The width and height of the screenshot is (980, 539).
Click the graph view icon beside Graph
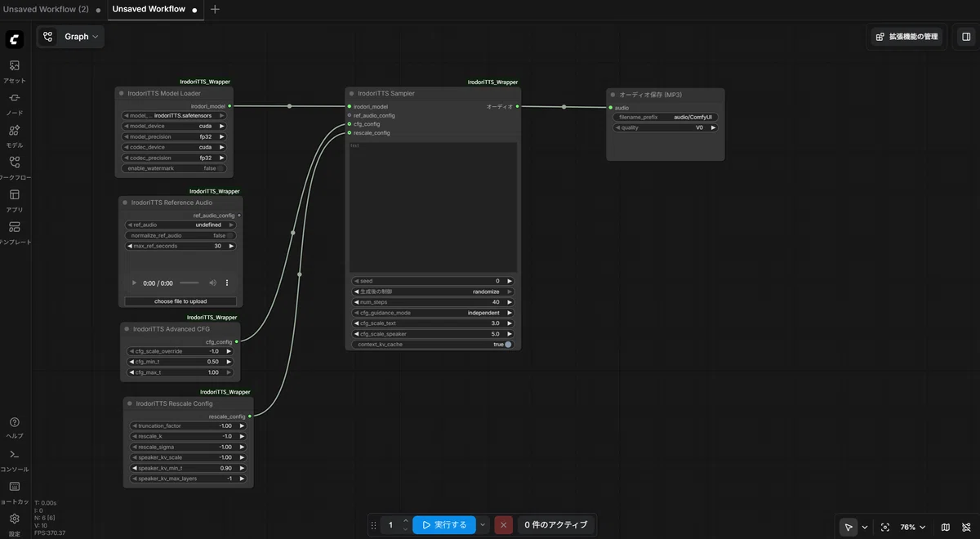click(48, 37)
